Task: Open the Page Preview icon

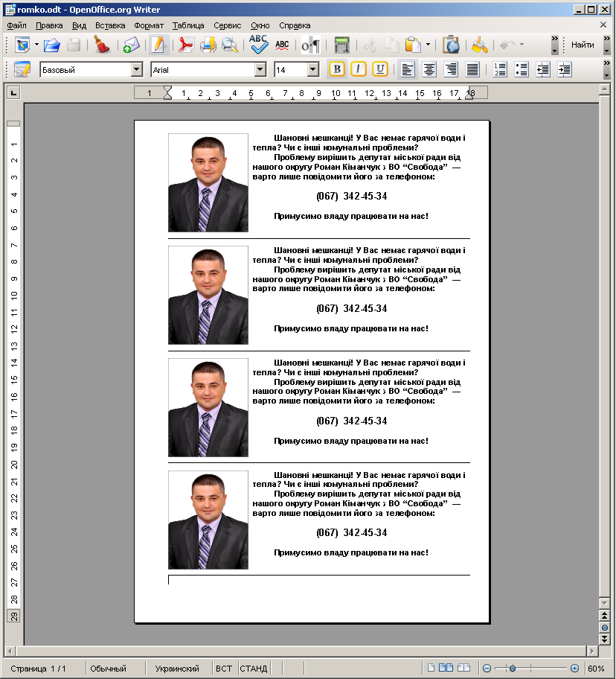Action: (230, 45)
